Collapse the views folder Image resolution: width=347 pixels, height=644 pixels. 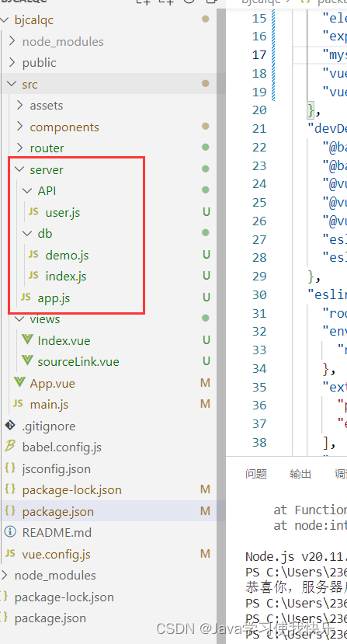click(x=20, y=319)
